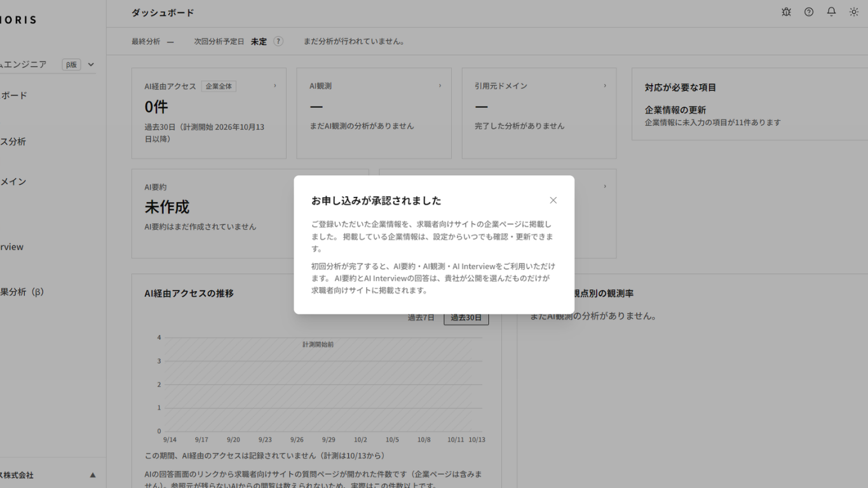Open the sidebar item ending in 果分析（β）

click(22, 292)
